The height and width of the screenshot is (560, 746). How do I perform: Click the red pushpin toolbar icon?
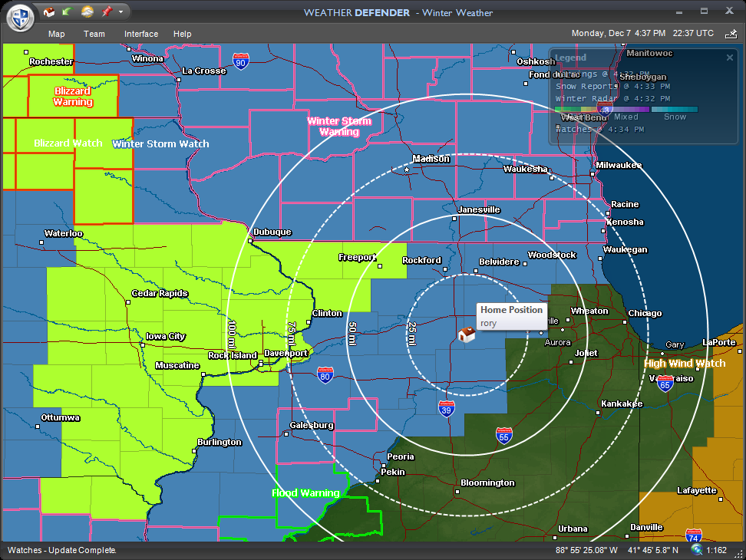pos(107,12)
